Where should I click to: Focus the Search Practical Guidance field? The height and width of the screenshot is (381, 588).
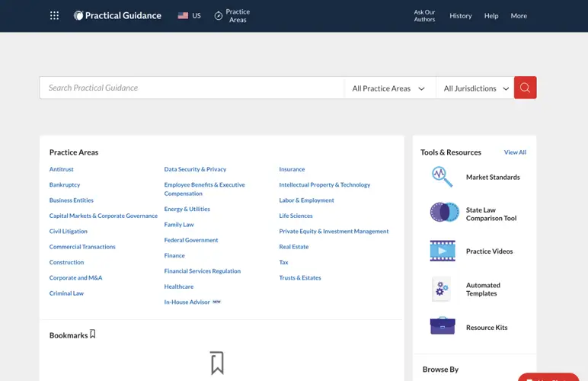[x=190, y=88]
